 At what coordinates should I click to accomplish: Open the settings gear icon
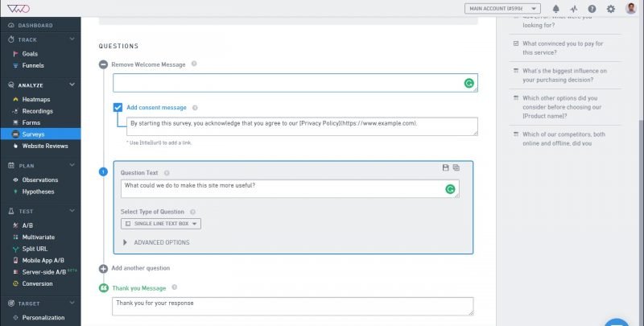(611, 9)
